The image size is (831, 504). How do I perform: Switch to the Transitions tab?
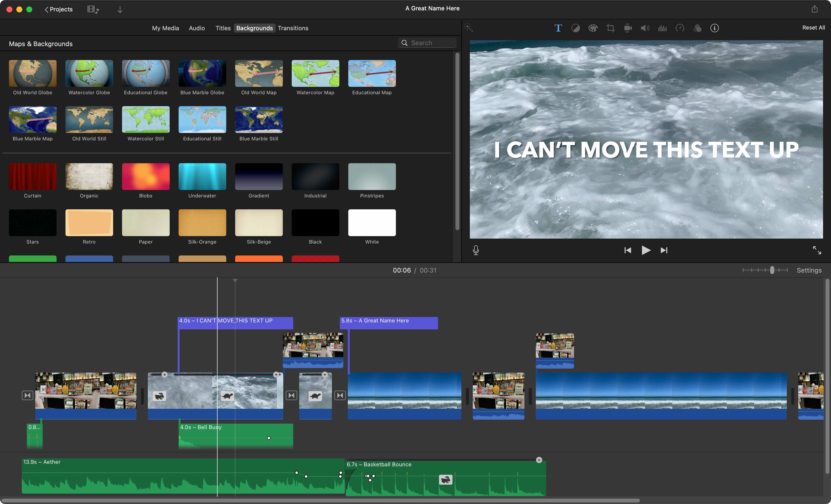coord(293,28)
